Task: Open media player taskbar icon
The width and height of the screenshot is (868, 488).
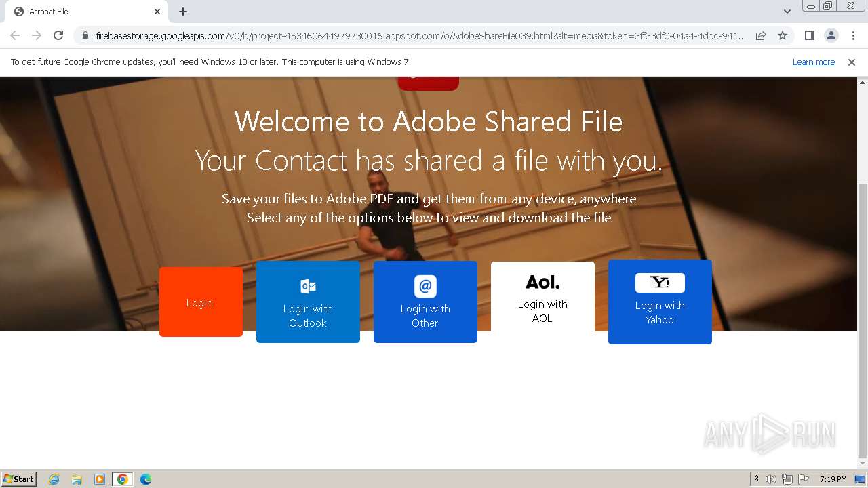Action: point(100,479)
